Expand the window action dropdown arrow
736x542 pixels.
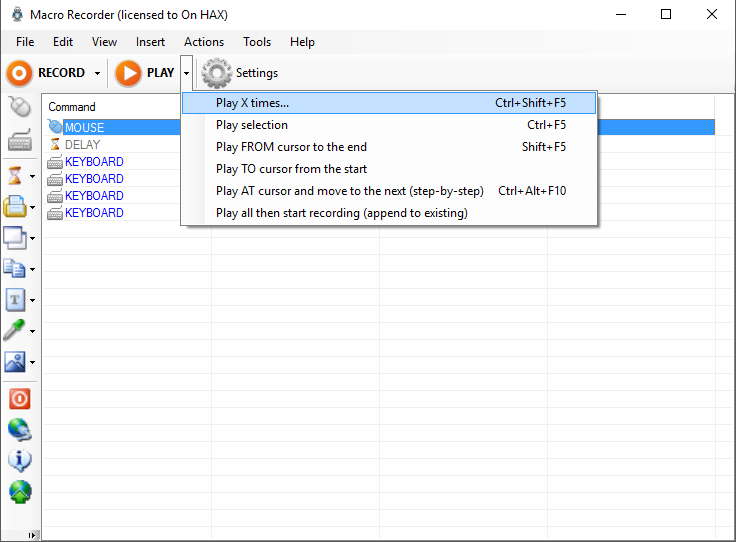tap(32, 238)
